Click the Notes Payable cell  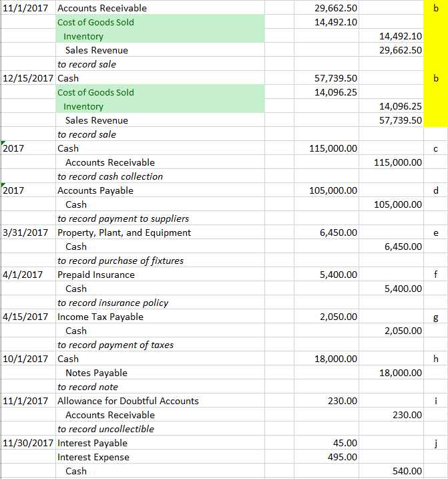160,373
